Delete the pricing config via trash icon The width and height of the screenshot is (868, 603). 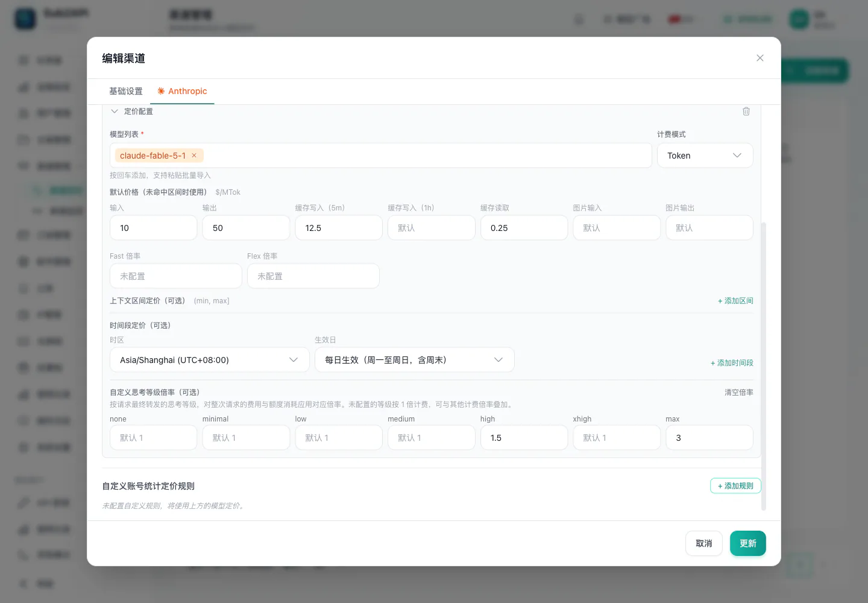coord(746,112)
